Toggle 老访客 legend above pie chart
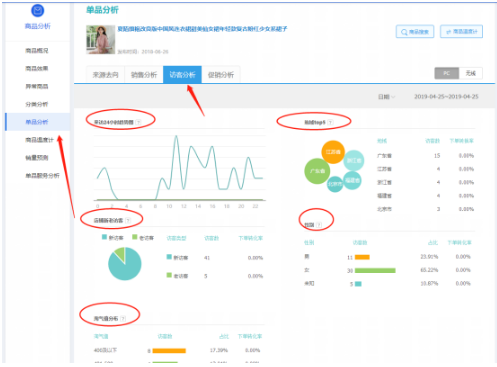The width and height of the screenshot is (497, 367). click(143, 237)
